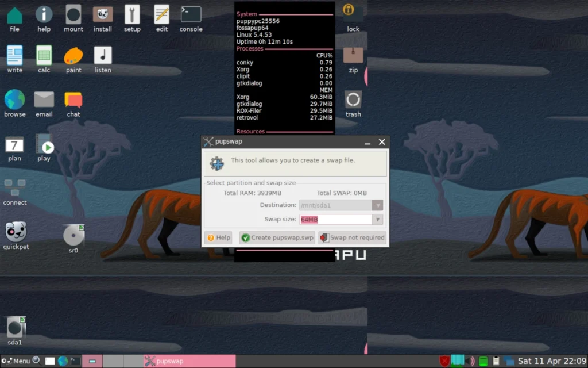Open the Menu button on taskbar

pyautogui.click(x=16, y=361)
